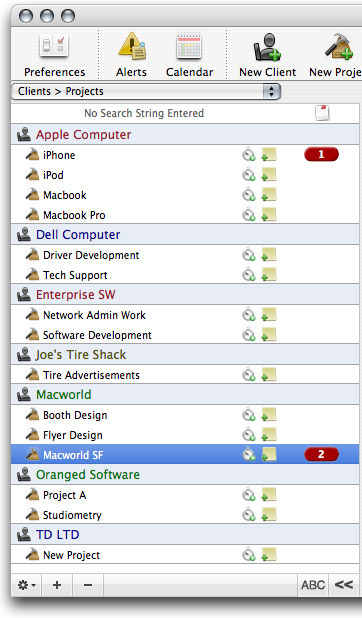Add sticky note to Tire Advertisements

(269, 375)
